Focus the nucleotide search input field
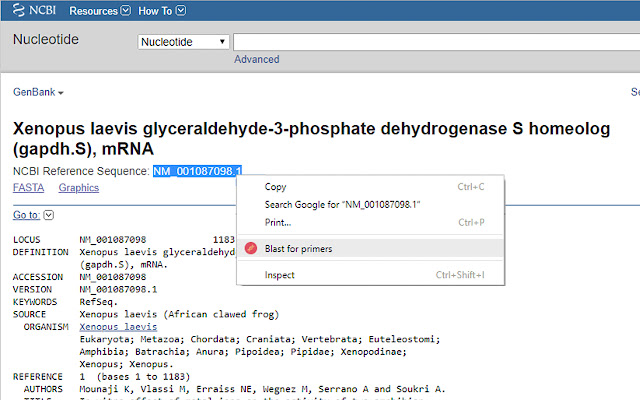Image resolution: width=640 pixels, height=400 pixels. tap(436, 42)
